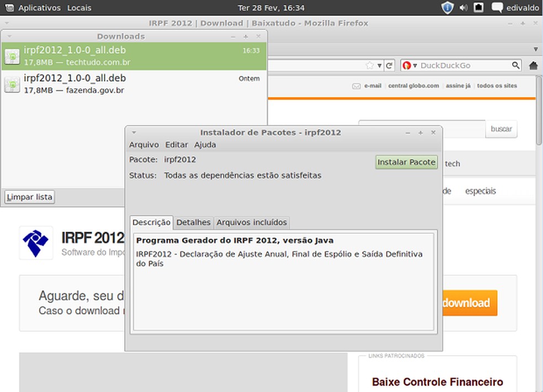Screen dimensions: 543x392
Task: Click the Instalar Pacote button
Action: (406, 162)
